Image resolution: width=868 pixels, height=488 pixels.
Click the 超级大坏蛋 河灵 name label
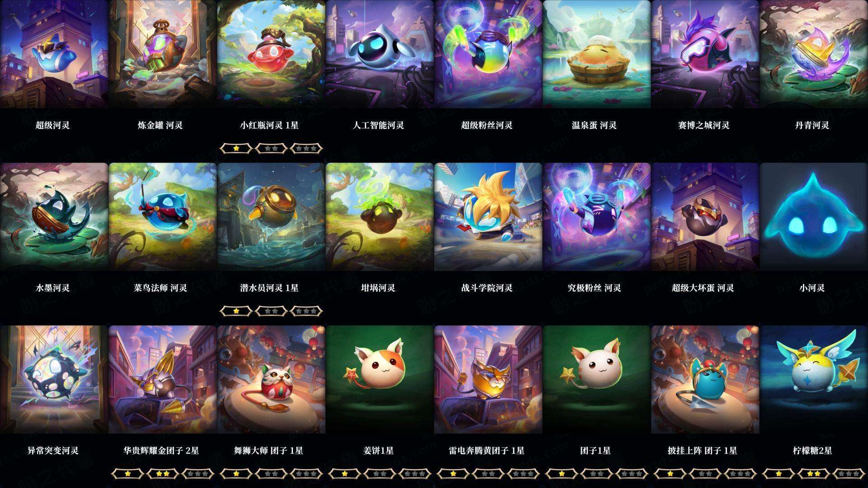[x=703, y=288]
